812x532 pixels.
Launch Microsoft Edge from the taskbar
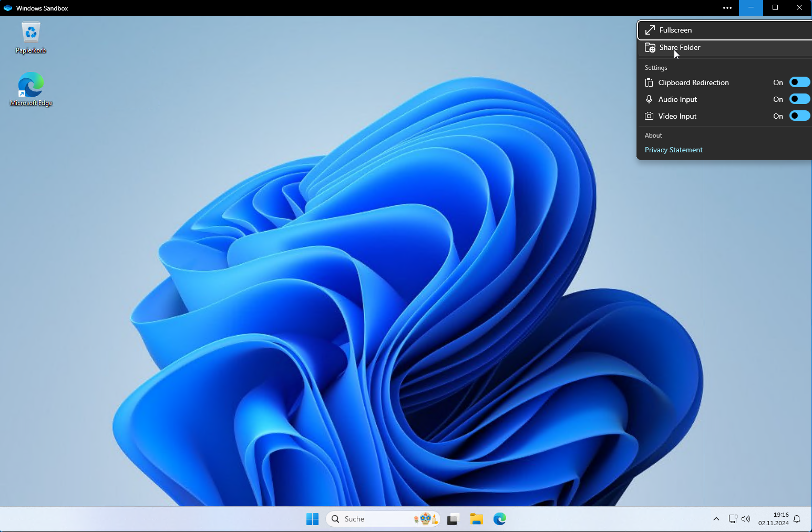click(x=500, y=519)
